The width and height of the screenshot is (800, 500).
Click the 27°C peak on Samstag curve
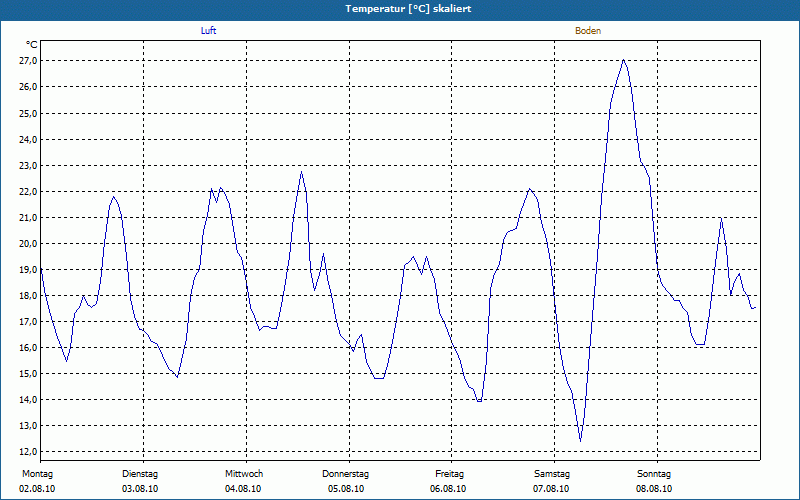(623, 60)
